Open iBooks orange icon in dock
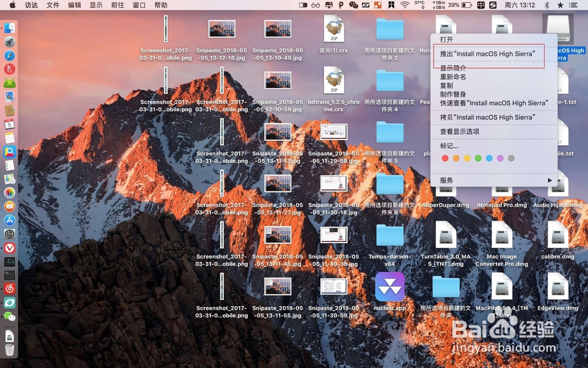The image size is (588, 368). 10,207
